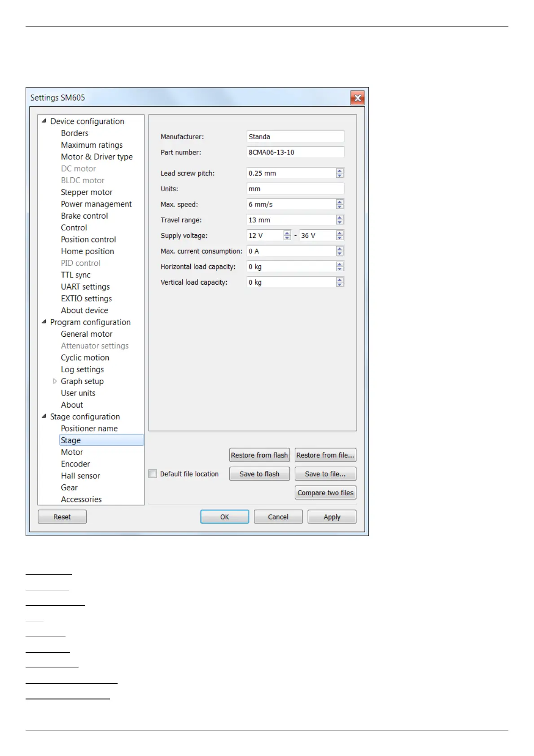Image resolution: width=534 pixels, height=756 pixels.
Task: Select Positioner name item
Action: (x=89, y=429)
